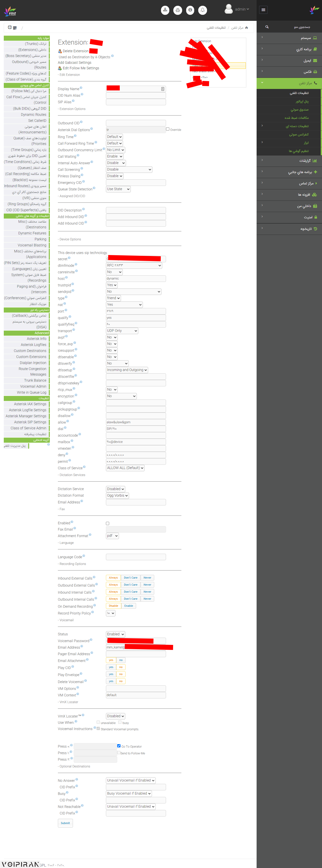Viewport: 322px width, 868px height.
Task: Click the Language Code input field
Action: pyautogui.click(x=136, y=557)
